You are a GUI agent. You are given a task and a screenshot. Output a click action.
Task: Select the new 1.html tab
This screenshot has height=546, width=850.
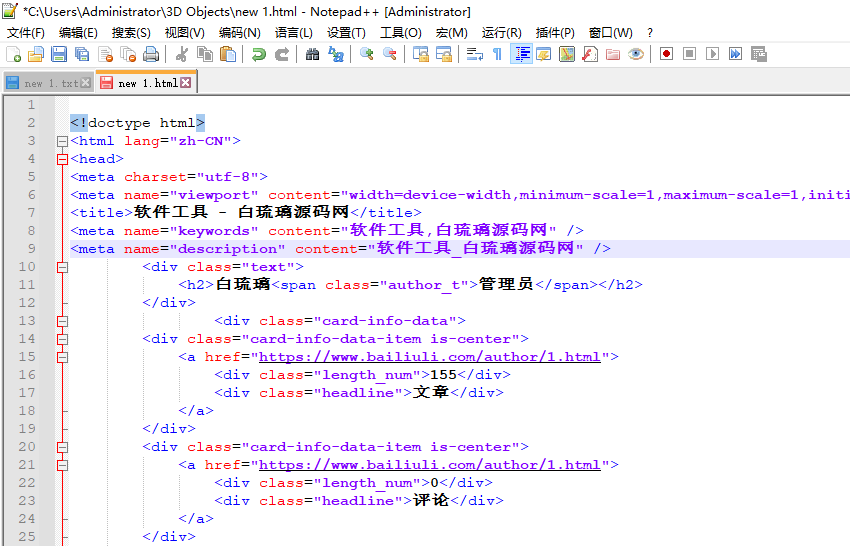pyautogui.click(x=146, y=82)
